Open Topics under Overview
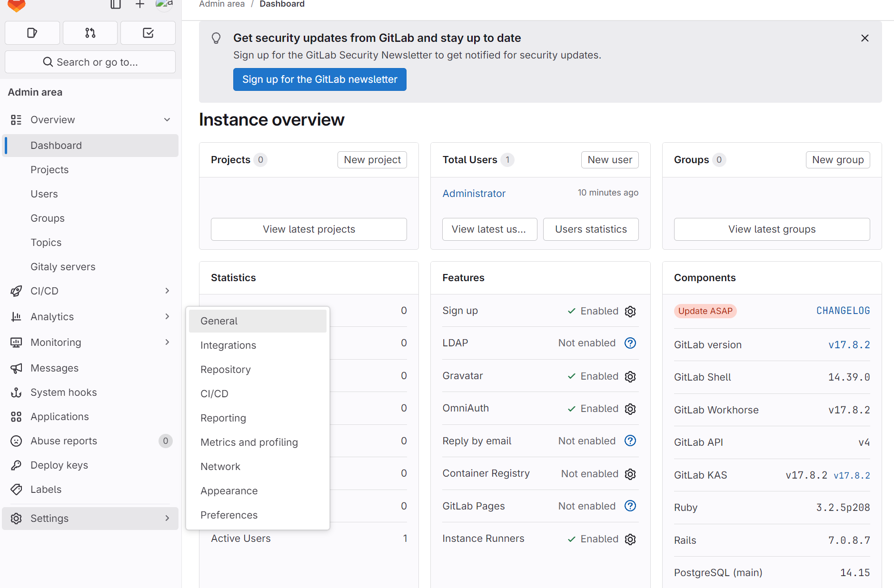Image resolution: width=894 pixels, height=588 pixels. coord(90,243)
